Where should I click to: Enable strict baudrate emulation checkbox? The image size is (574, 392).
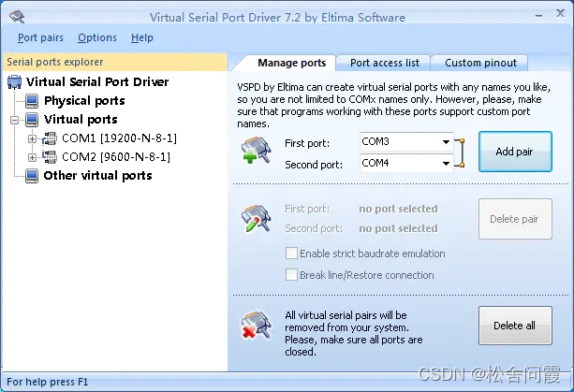[x=291, y=253]
